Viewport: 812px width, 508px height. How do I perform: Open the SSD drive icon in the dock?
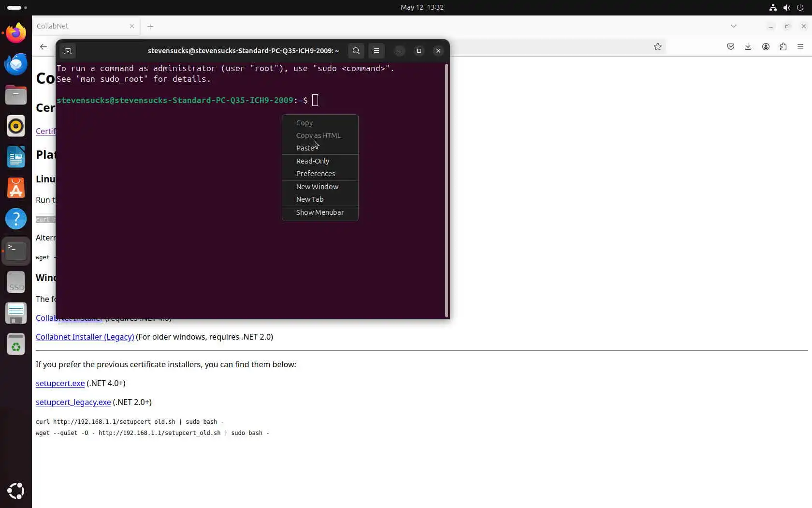(16, 282)
